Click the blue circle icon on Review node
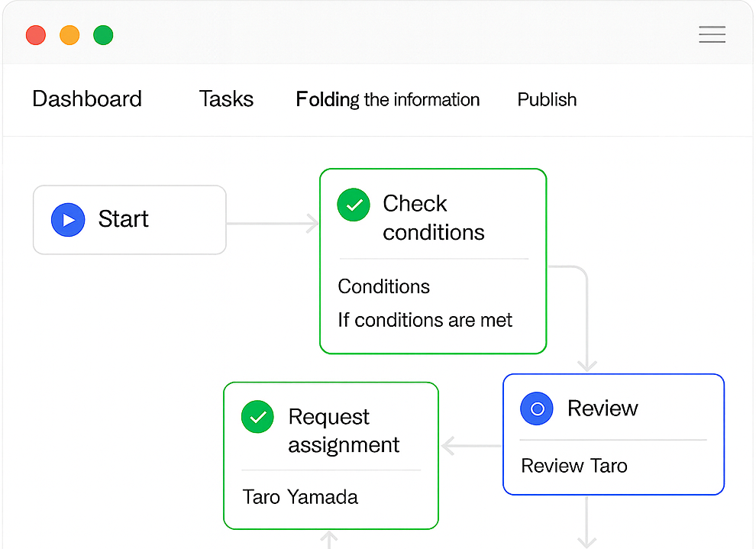This screenshot has width=756, height=549. click(x=537, y=409)
